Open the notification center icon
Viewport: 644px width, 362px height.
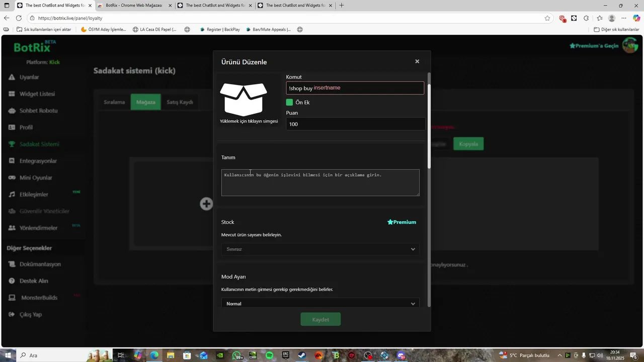click(x=633, y=355)
